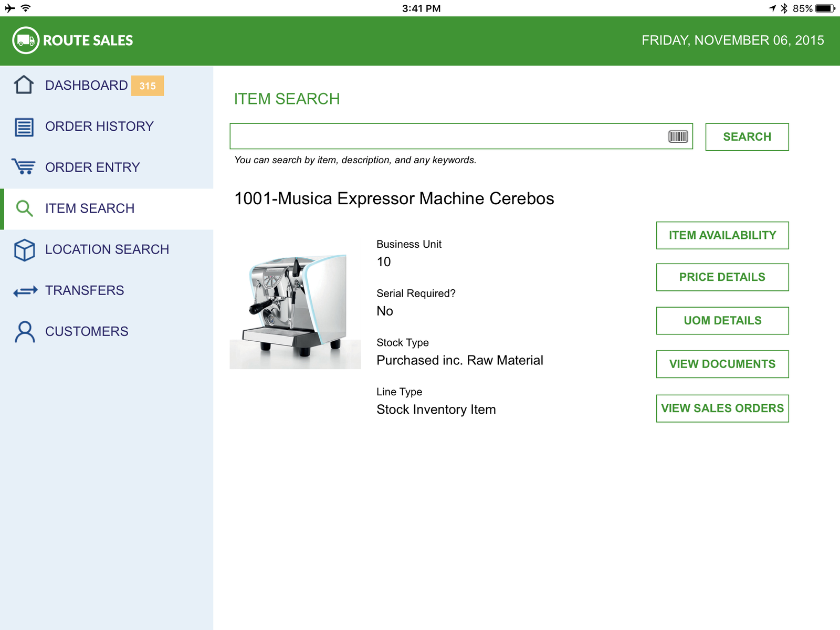Open the Customers section
Viewport: 840px width, 630px height.
[107, 332]
